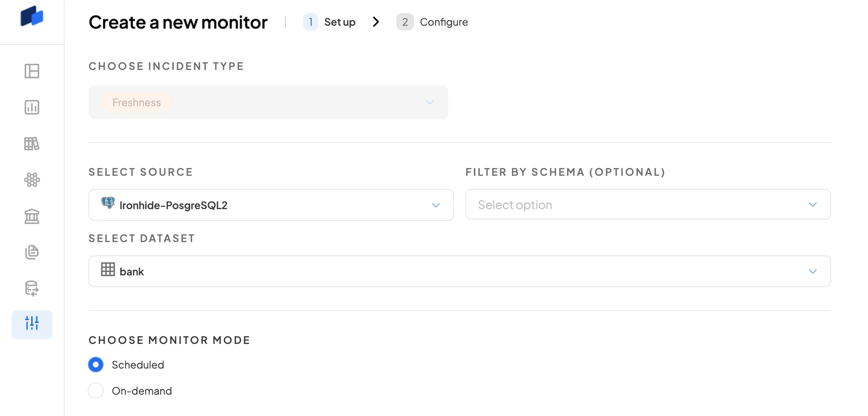Go to step 1 Set up

point(330,22)
